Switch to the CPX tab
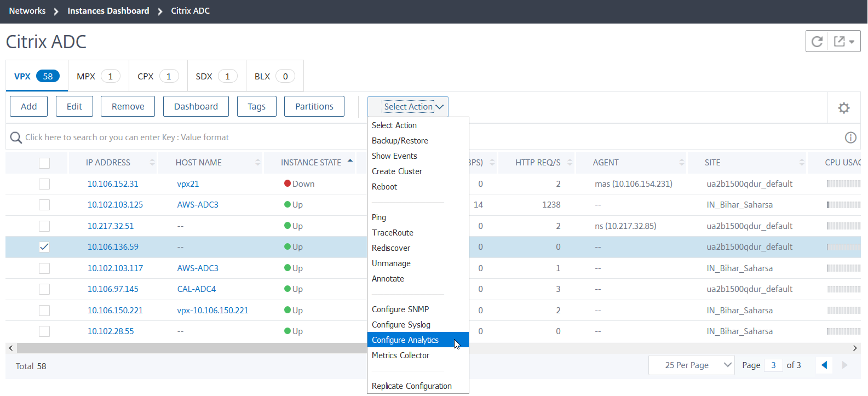868x396 pixels. [158, 76]
